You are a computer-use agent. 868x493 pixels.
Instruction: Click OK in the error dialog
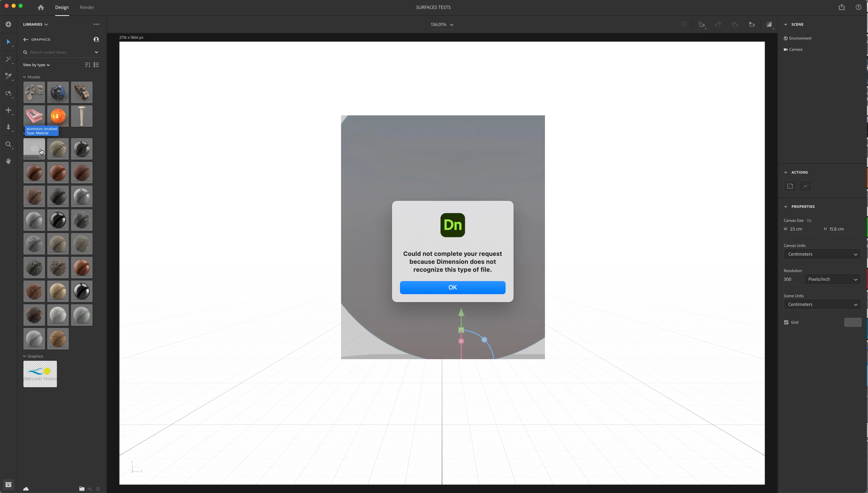[x=453, y=287]
